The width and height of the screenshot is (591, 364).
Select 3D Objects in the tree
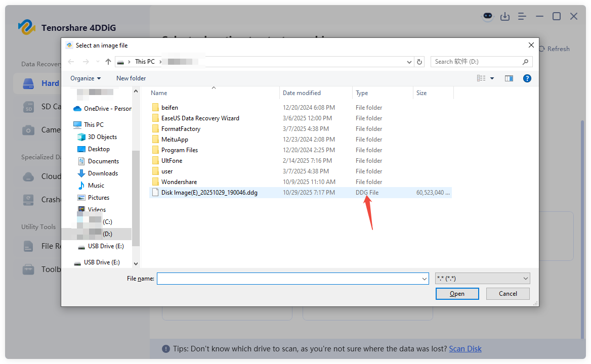pos(97,137)
